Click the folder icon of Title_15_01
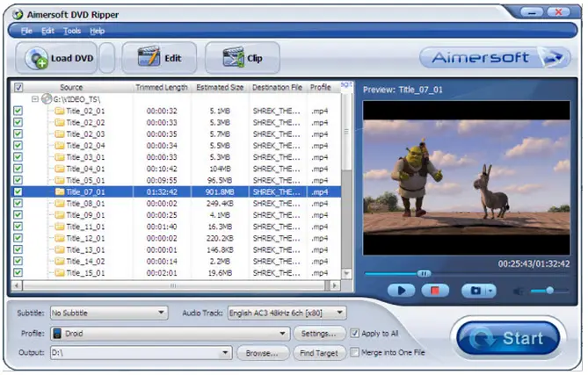Screen dimensions: 588x375 click(60, 273)
